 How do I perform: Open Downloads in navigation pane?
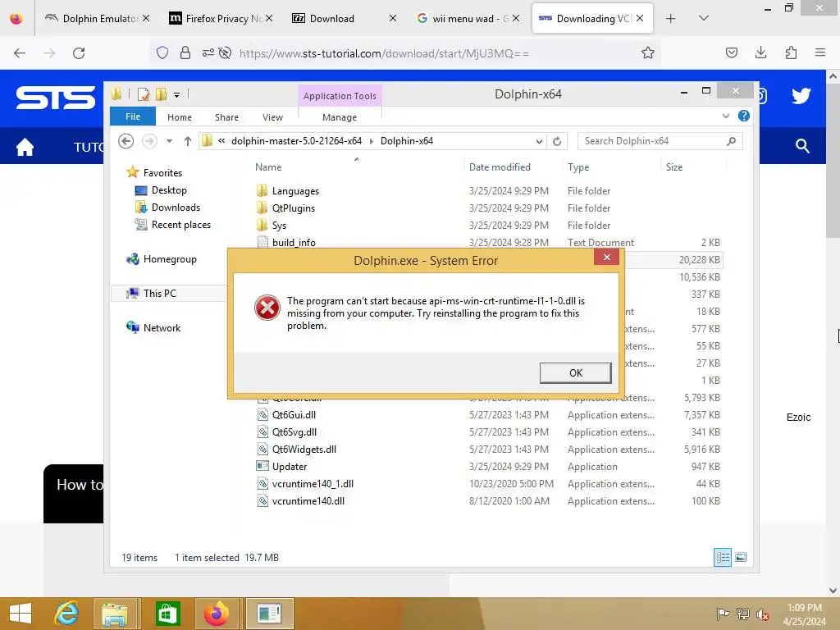point(176,208)
